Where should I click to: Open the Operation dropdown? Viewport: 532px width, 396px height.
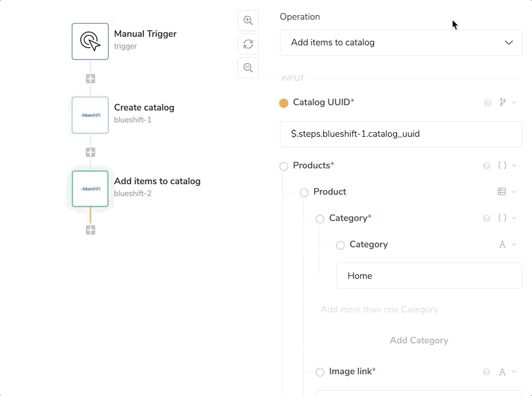400,43
